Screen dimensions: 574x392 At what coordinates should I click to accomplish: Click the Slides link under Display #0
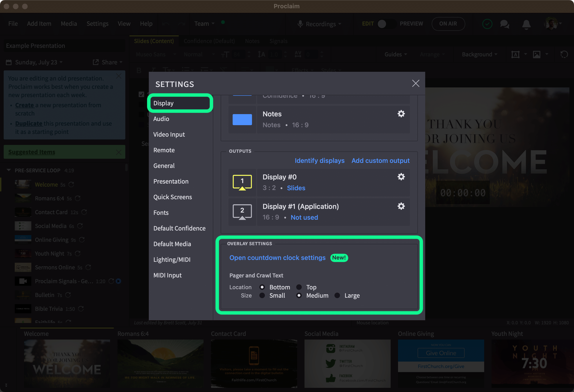tap(296, 188)
